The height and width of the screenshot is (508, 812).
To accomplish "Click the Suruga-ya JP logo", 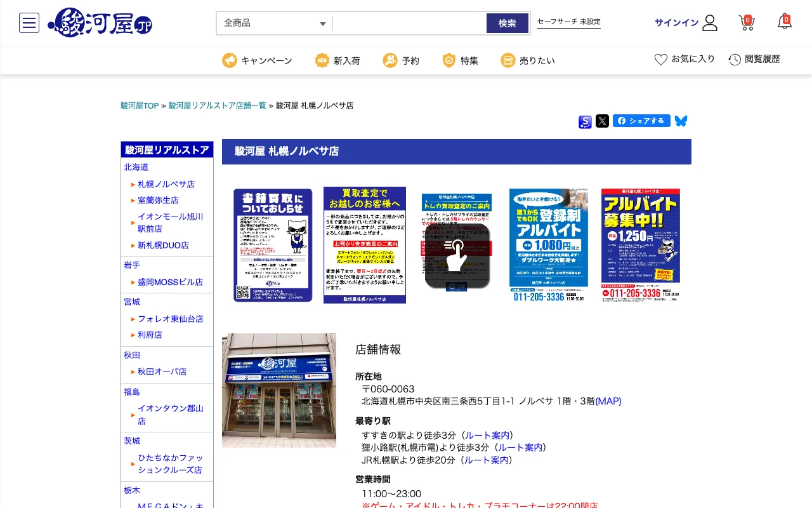I will [100, 23].
